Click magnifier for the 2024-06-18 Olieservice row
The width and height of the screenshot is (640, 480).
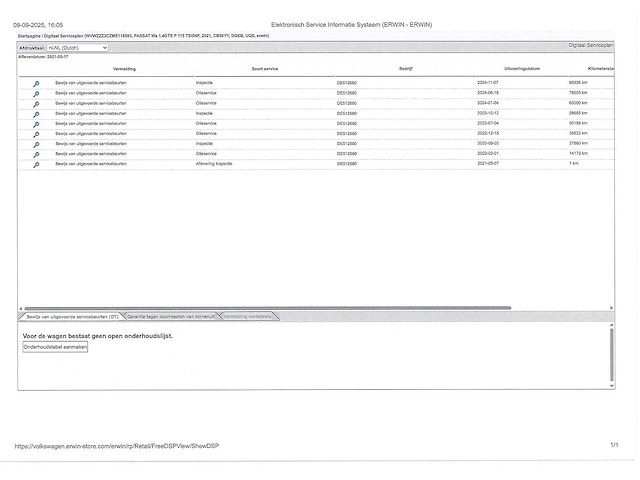[x=36, y=92]
